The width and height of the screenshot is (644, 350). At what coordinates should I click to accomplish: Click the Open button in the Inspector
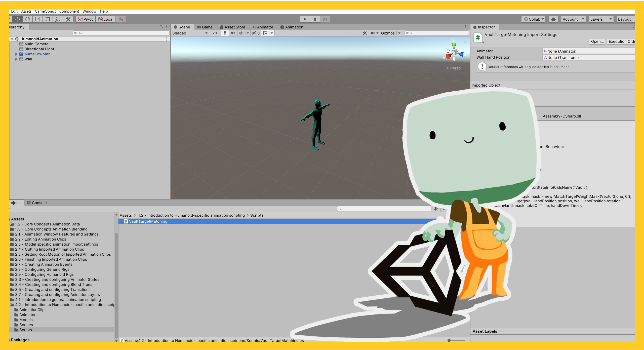pos(597,42)
